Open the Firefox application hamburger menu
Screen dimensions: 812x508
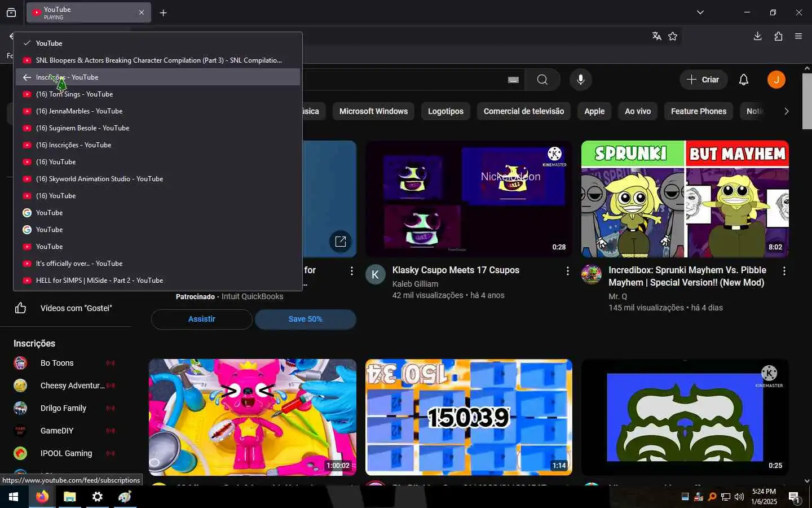798,36
